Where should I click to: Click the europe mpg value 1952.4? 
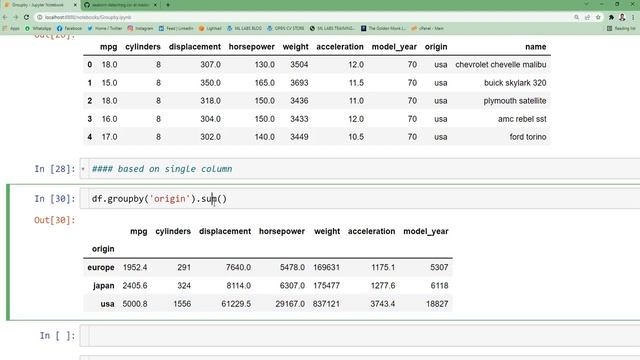[x=135, y=267]
